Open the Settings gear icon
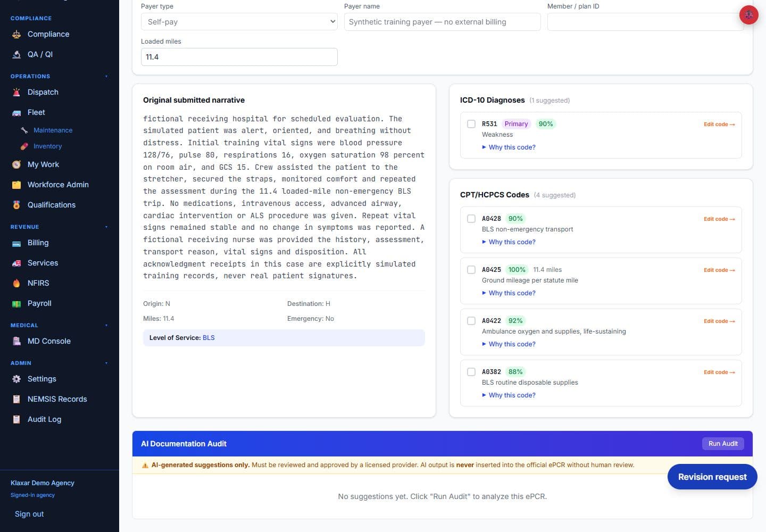Viewport: 766px width, 532px height. coord(16,379)
